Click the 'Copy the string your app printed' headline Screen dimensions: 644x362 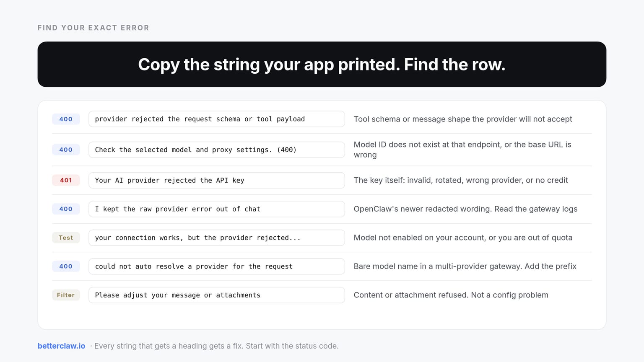(x=322, y=65)
